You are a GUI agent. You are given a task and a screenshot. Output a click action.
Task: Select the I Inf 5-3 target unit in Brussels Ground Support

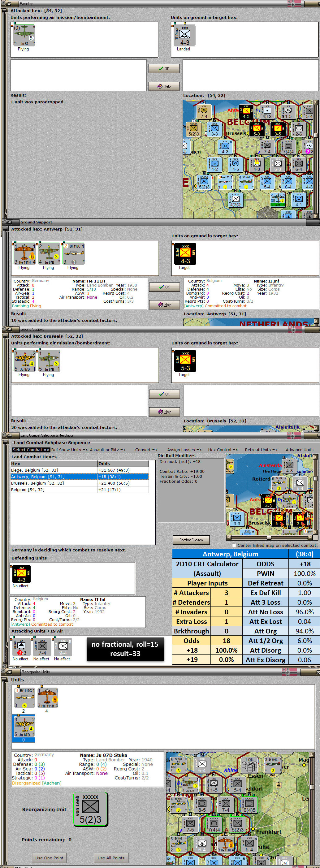pos(185,361)
